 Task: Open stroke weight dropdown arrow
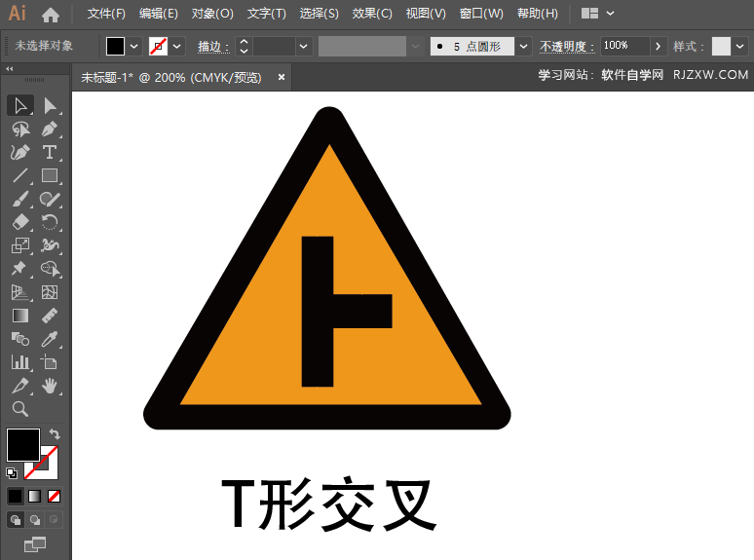pyautogui.click(x=303, y=47)
